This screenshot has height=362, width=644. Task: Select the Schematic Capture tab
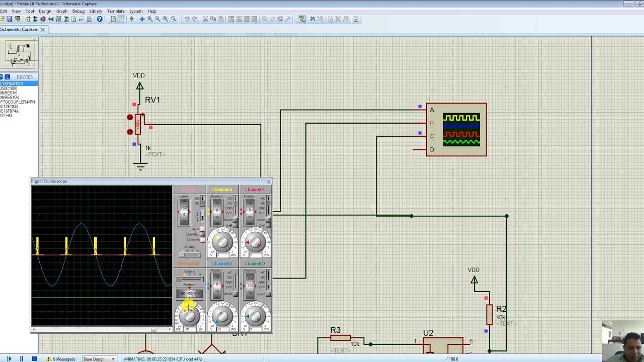(19, 29)
